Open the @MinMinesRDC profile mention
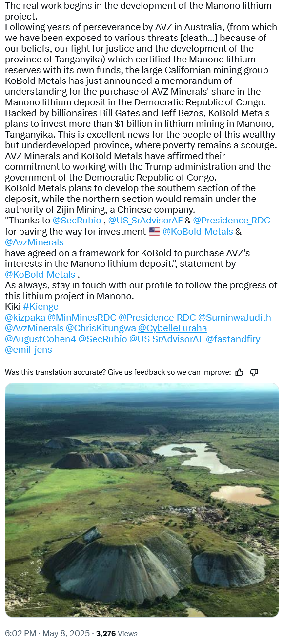The height and width of the screenshot is (644, 284). pyautogui.click(x=82, y=317)
